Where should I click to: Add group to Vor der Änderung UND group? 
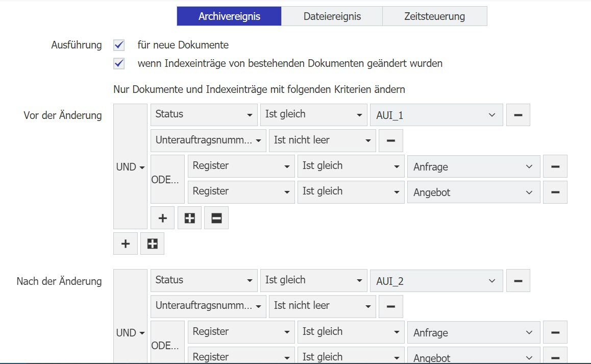pyautogui.click(x=152, y=244)
